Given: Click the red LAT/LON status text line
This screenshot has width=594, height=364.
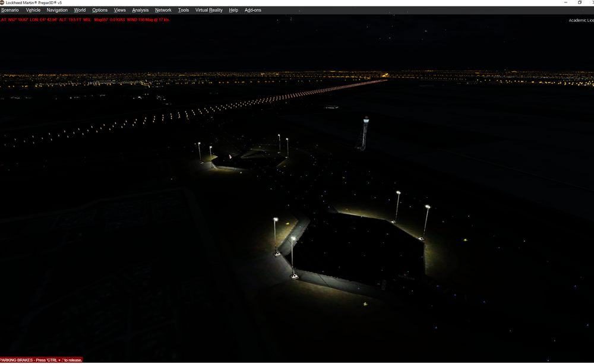Looking at the screenshot, I should pyautogui.click(x=85, y=20).
